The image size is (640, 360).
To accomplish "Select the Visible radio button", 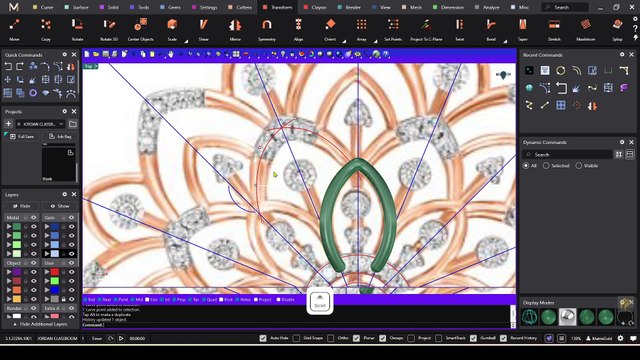I will click(579, 166).
